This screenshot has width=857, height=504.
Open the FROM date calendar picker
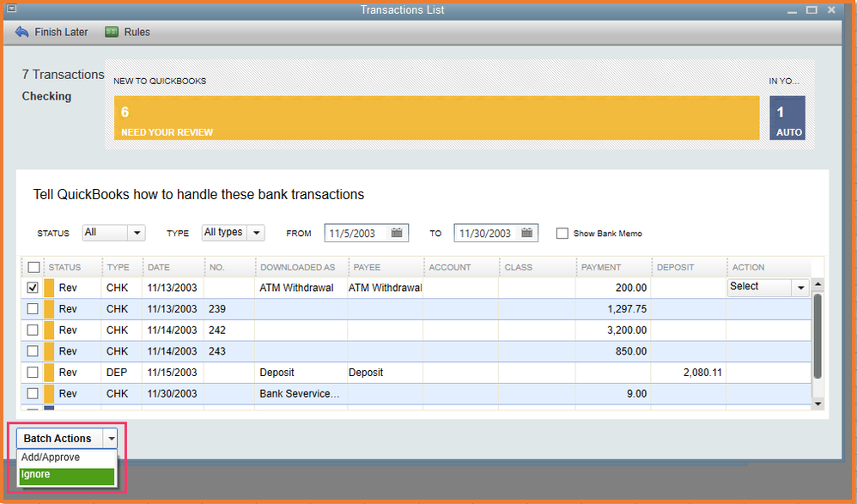click(397, 233)
